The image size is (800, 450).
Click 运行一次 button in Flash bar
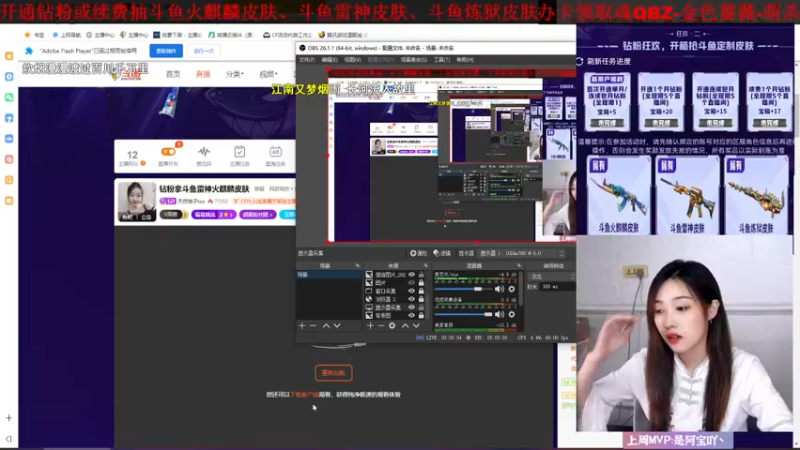click(204, 51)
